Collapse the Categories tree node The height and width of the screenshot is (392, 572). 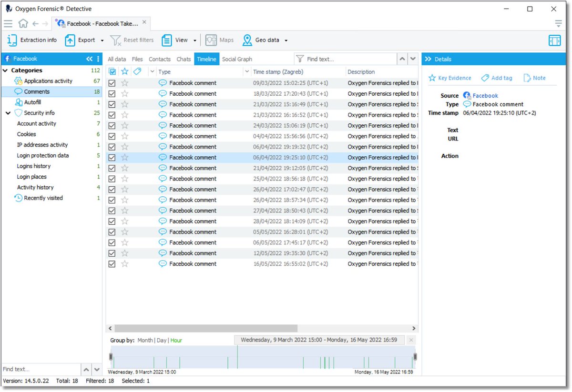pos(5,70)
